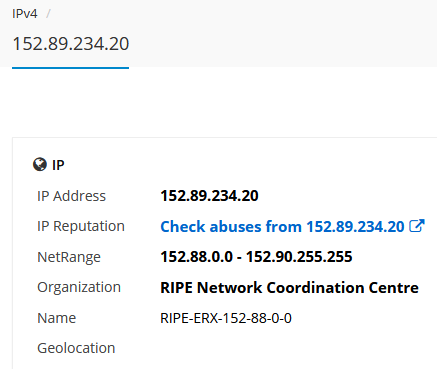Select RIPE Network Coordination Centre organization text

pyautogui.click(x=289, y=287)
